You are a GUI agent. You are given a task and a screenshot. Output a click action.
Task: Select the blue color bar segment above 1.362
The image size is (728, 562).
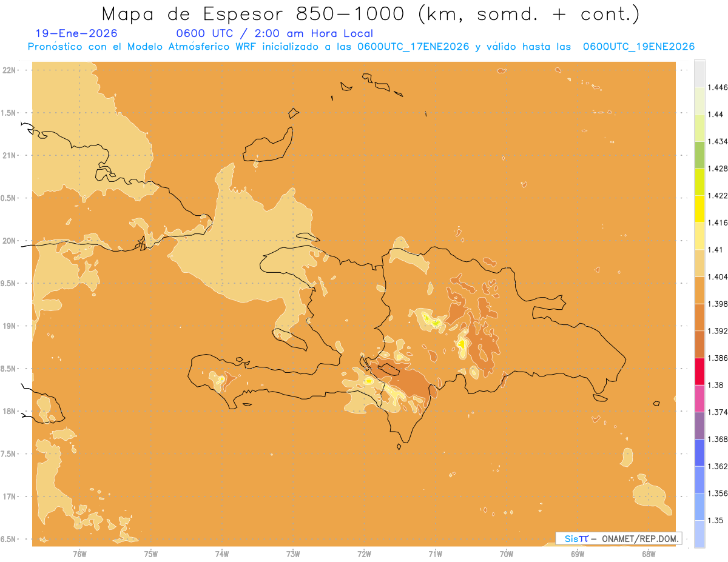(x=699, y=453)
